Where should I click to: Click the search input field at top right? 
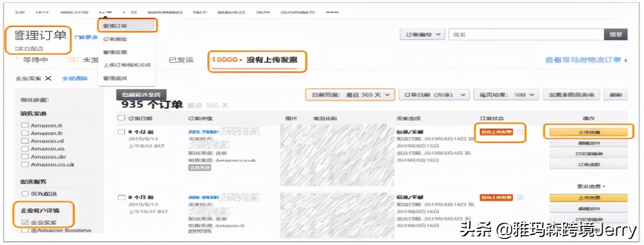pos(526,34)
